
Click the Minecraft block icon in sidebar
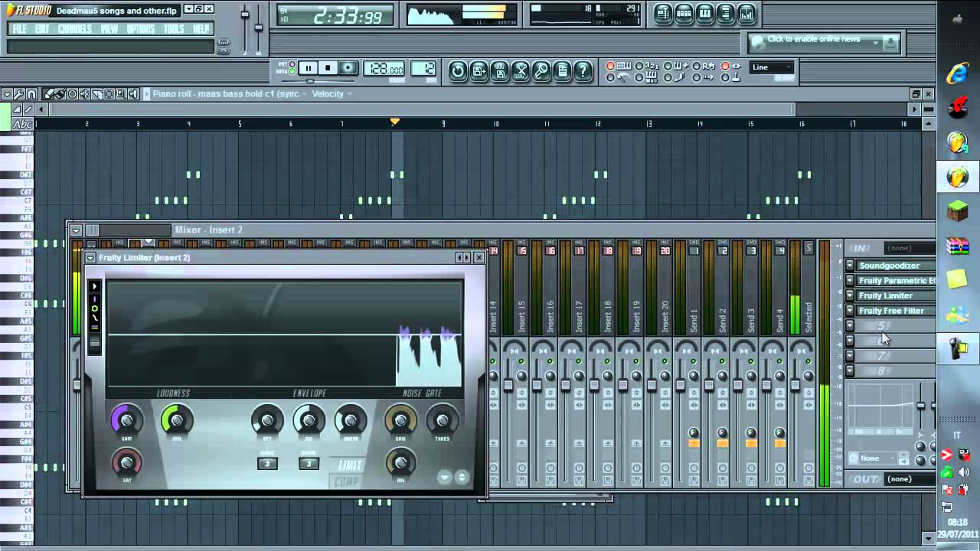click(x=958, y=210)
